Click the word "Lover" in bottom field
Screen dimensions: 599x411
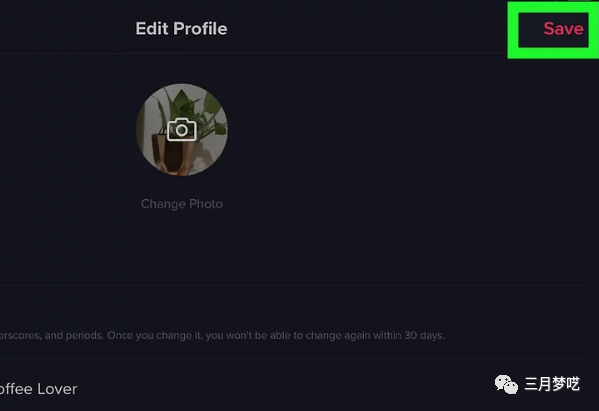57,389
